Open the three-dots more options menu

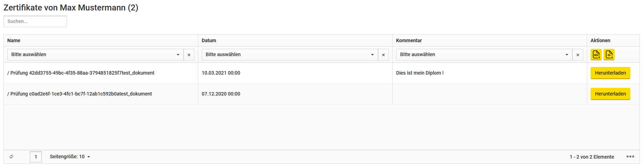[x=630, y=156]
